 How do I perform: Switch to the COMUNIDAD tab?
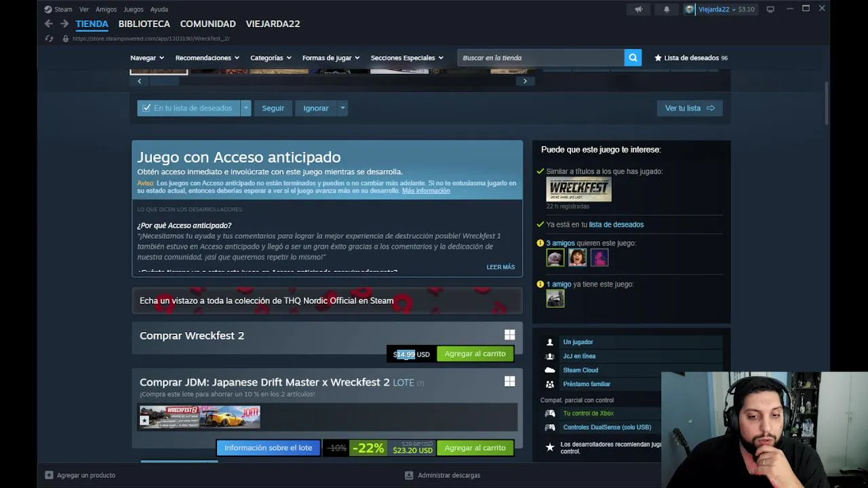[208, 24]
